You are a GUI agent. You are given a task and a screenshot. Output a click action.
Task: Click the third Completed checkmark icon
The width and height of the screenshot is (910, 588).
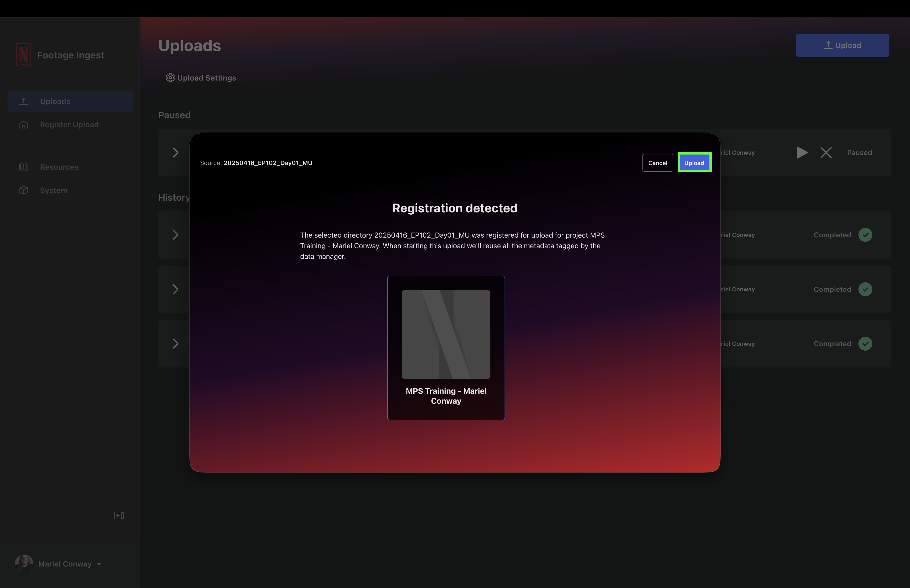pos(865,344)
